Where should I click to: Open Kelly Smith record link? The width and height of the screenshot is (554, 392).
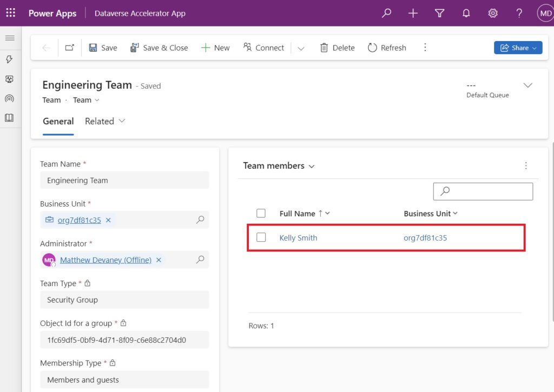coord(298,238)
